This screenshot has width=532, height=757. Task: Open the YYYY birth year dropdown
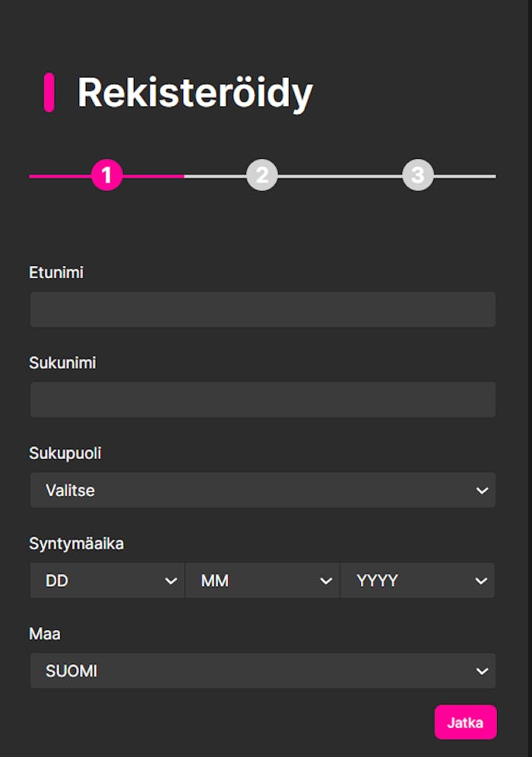click(418, 580)
